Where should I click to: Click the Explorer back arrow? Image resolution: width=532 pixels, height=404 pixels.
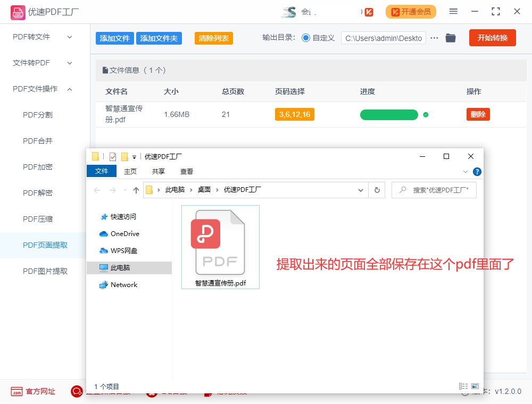tap(97, 190)
